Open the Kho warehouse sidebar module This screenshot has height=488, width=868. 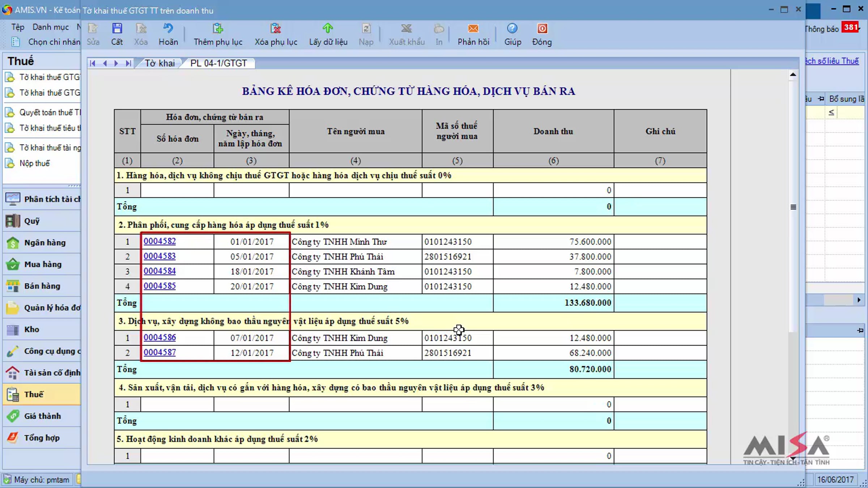tap(42, 329)
